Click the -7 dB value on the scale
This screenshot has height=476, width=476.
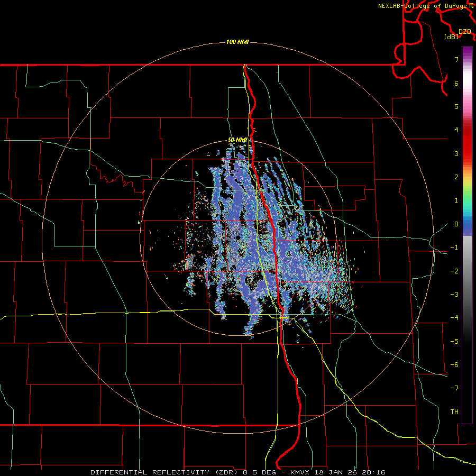(x=454, y=388)
